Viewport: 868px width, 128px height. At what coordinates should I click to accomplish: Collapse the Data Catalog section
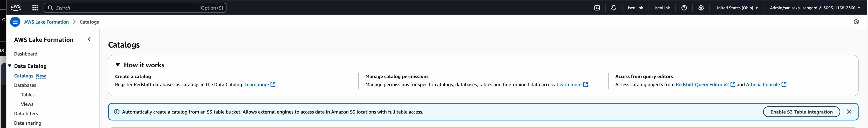pos(10,66)
